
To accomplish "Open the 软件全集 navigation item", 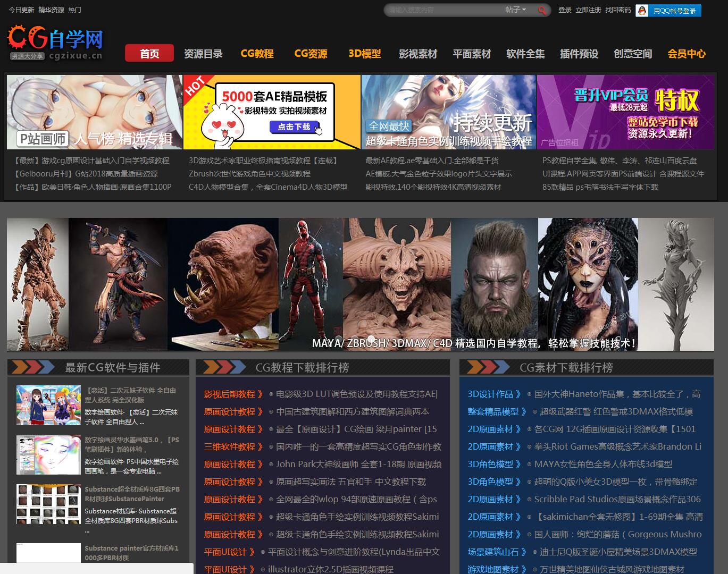I will click(x=525, y=54).
